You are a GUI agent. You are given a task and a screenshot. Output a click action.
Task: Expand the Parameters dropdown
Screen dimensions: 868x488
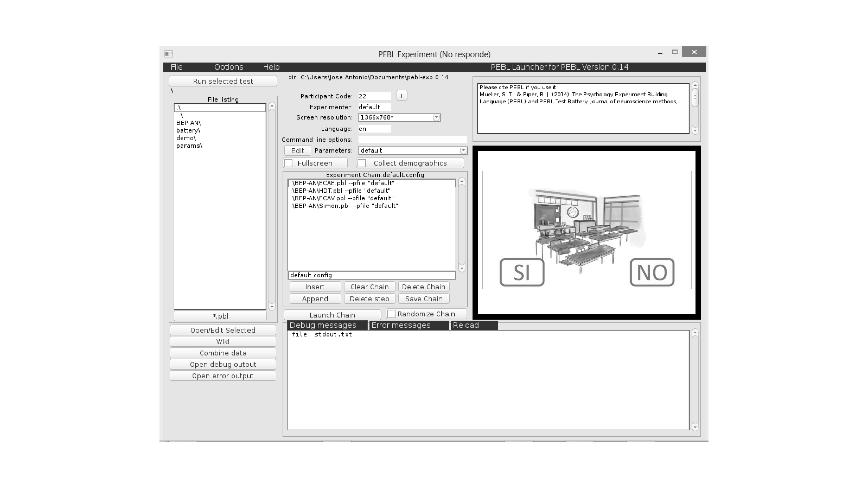(x=463, y=151)
